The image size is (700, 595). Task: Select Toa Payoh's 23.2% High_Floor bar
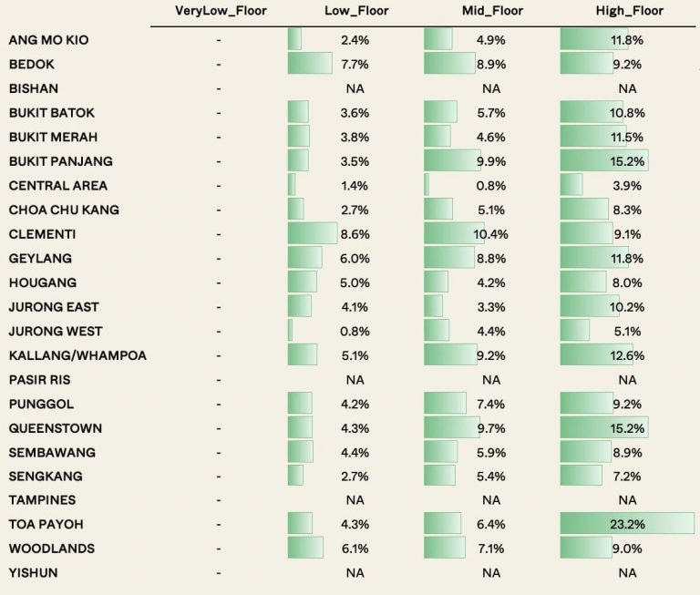(x=627, y=524)
